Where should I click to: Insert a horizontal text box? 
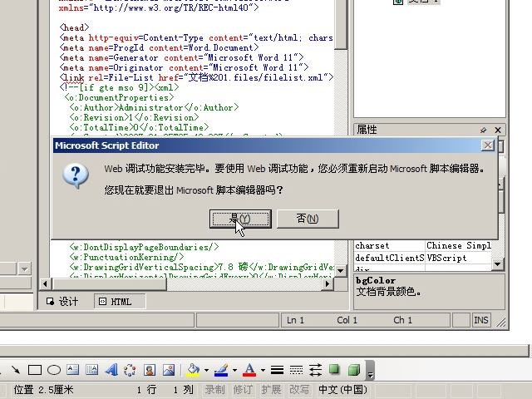(73, 370)
